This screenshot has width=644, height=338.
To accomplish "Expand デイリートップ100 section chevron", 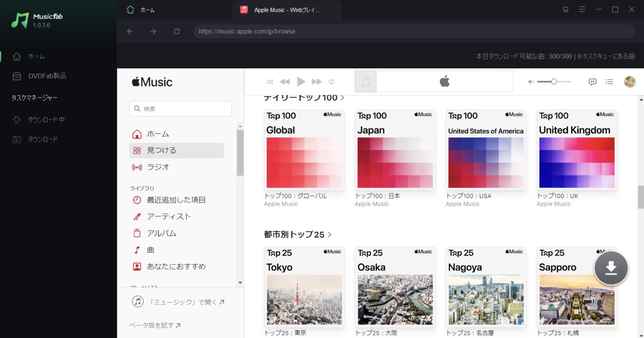I will pos(343,98).
